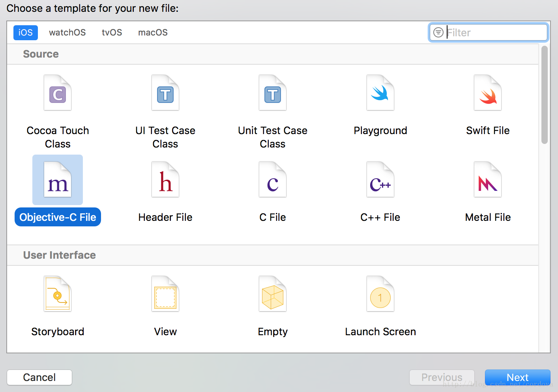
Task: Choose the C++ File template icon
Action: coord(380,180)
